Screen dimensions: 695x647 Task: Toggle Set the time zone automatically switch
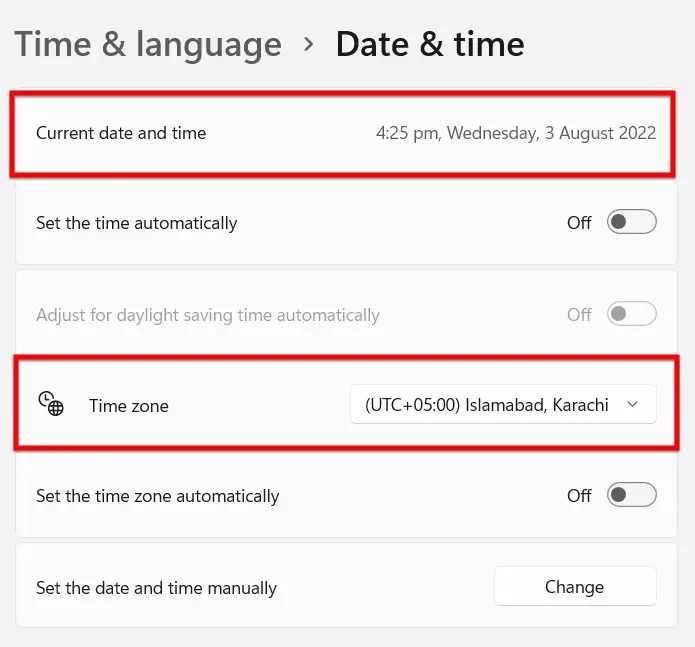point(632,495)
